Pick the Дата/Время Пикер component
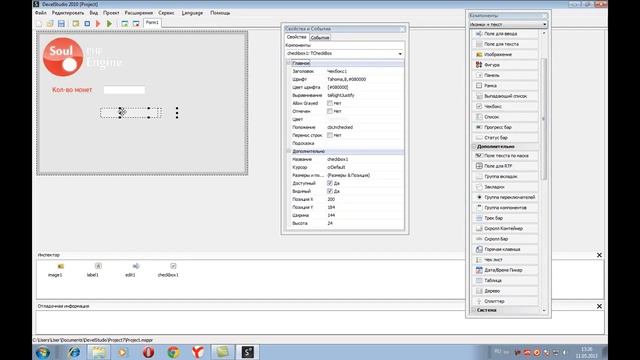This screenshot has height=360, width=640. coord(505,270)
